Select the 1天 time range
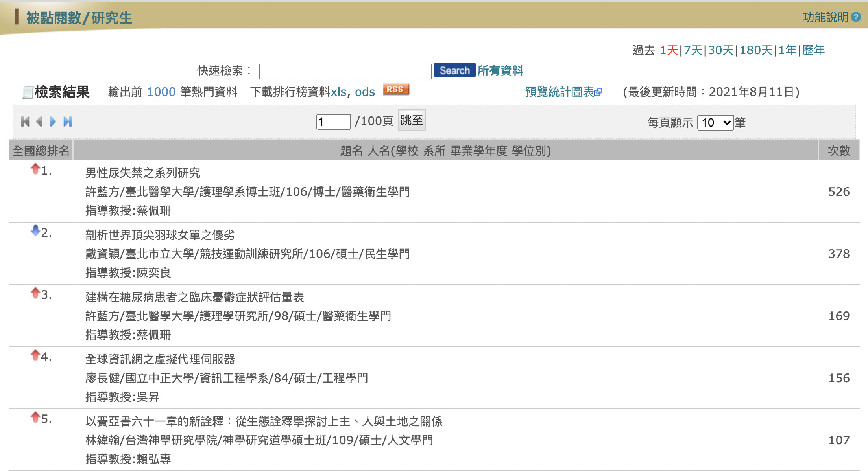This screenshot has height=471, width=868. (x=669, y=50)
